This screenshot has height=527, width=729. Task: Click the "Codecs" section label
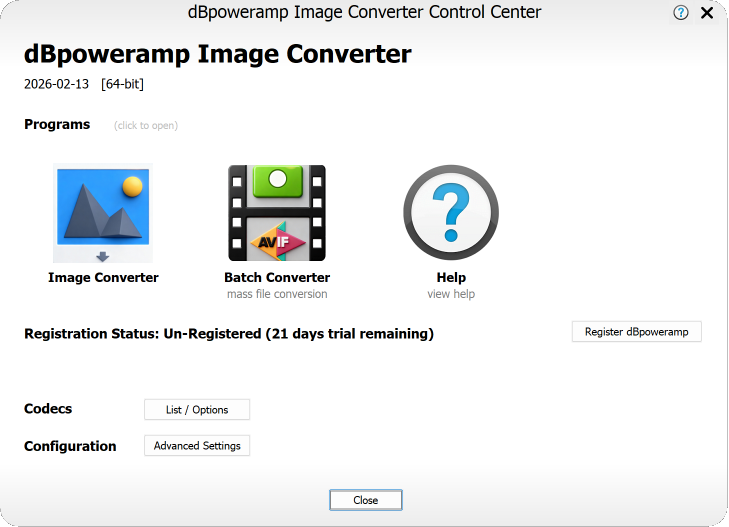tap(48, 409)
